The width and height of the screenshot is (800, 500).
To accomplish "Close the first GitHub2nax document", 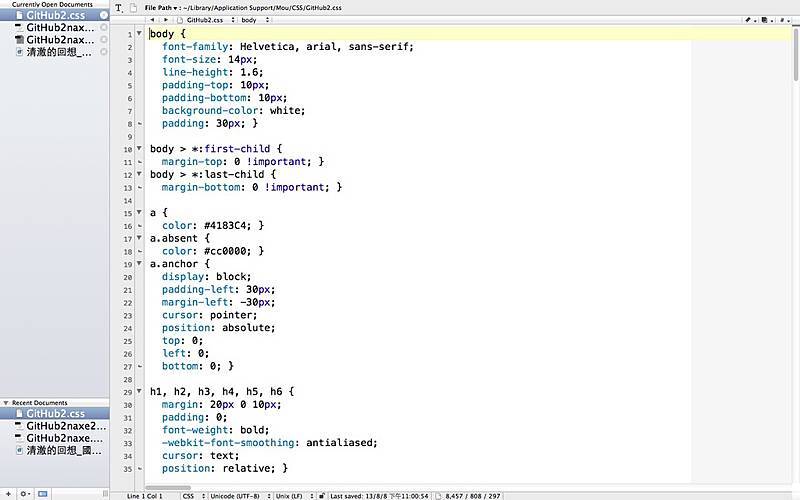I will 104,28.
